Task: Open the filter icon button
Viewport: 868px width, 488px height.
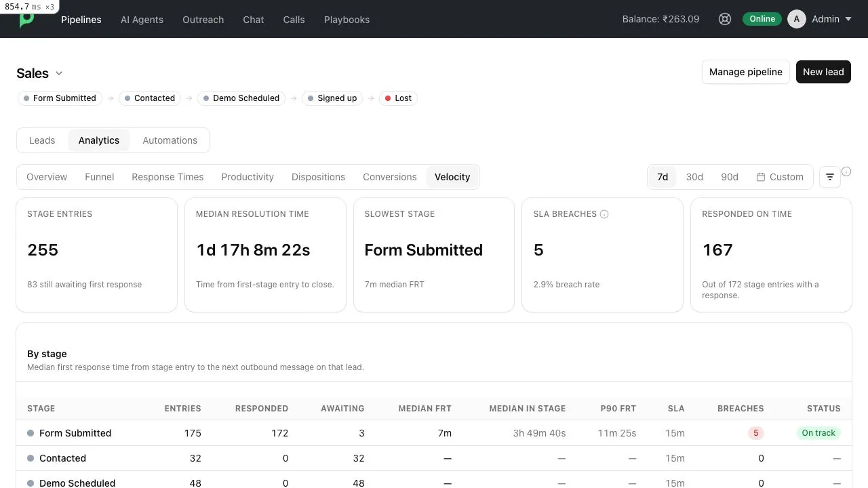Action: (x=830, y=177)
